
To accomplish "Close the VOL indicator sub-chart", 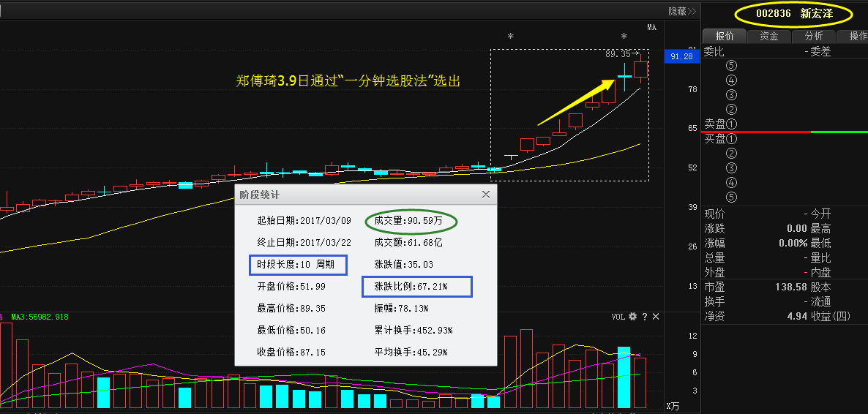I will (656, 317).
